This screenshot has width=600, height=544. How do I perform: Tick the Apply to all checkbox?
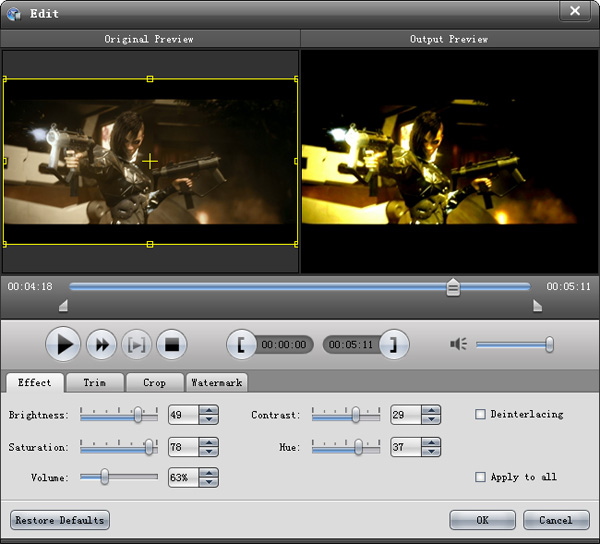click(480, 477)
